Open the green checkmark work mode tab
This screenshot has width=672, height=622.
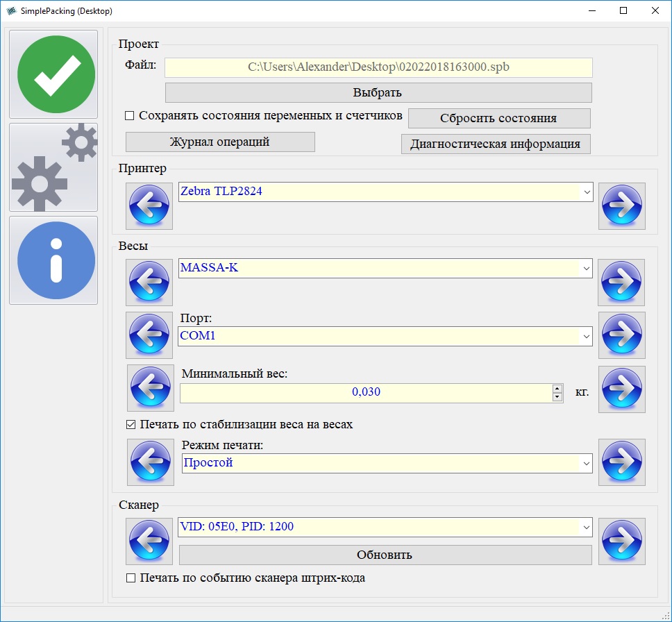(x=53, y=74)
